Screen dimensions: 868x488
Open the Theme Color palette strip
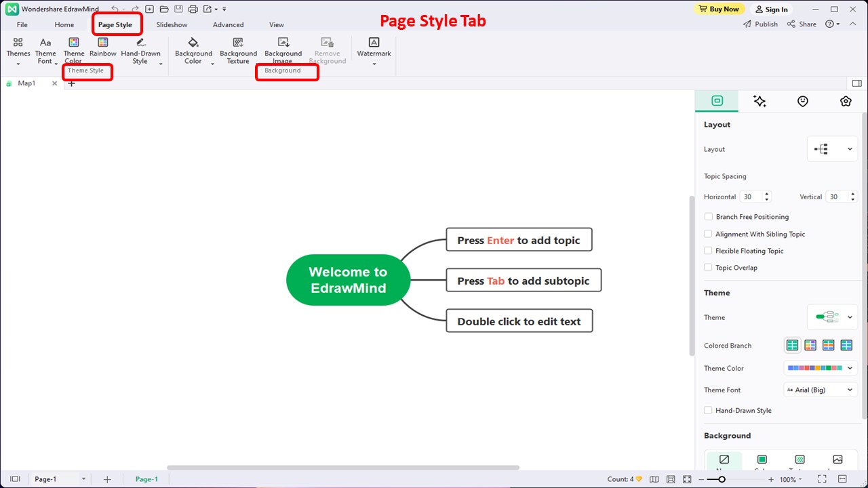pyautogui.click(x=821, y=368)
